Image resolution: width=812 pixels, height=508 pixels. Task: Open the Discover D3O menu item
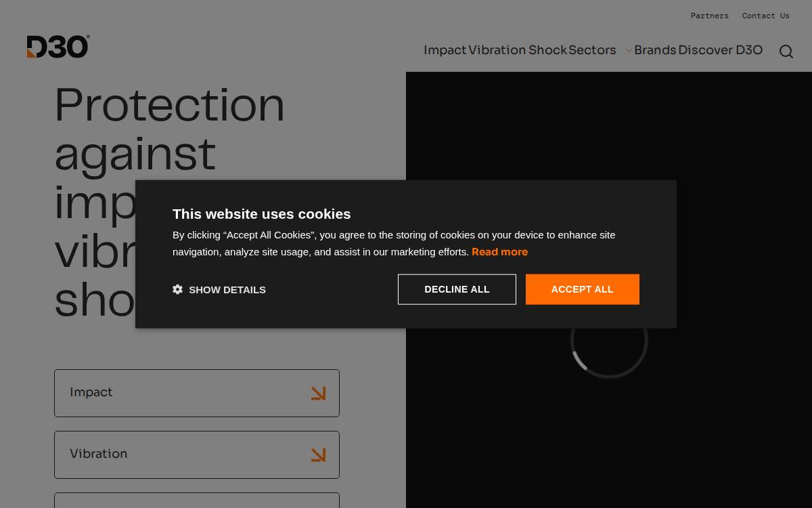tap(720, 50)
